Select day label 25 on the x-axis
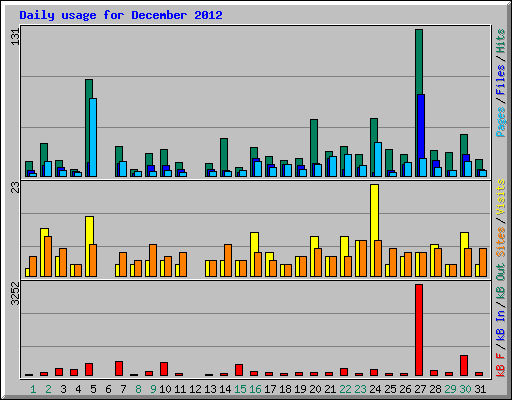This screenshot has width=512, height=400. pyautogui.click(x=390, y=389)
